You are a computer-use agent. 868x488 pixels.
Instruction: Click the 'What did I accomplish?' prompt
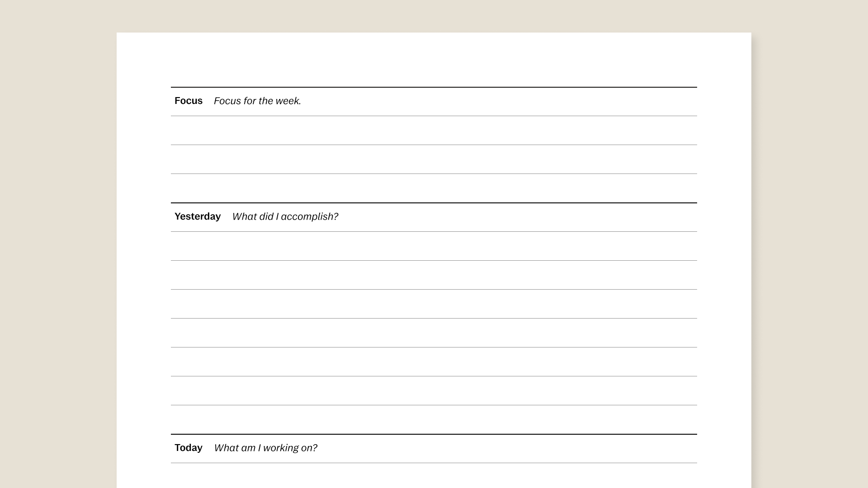coord(285,216)
